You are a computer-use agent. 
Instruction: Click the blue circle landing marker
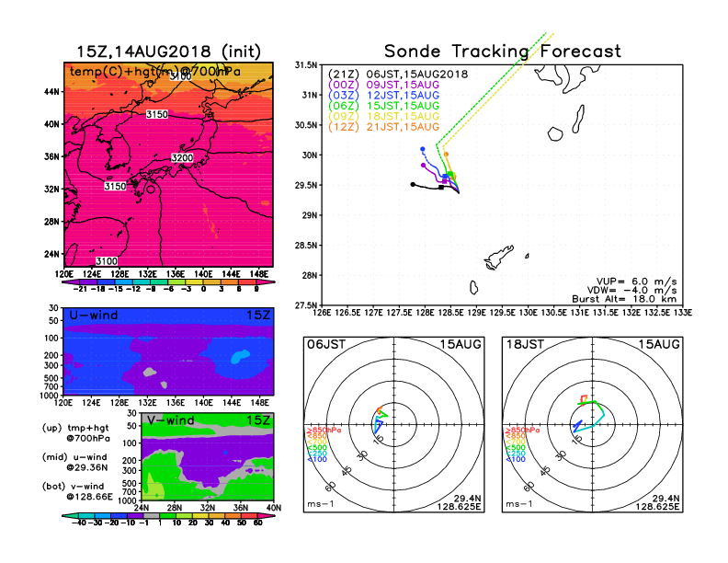[423, 149]
